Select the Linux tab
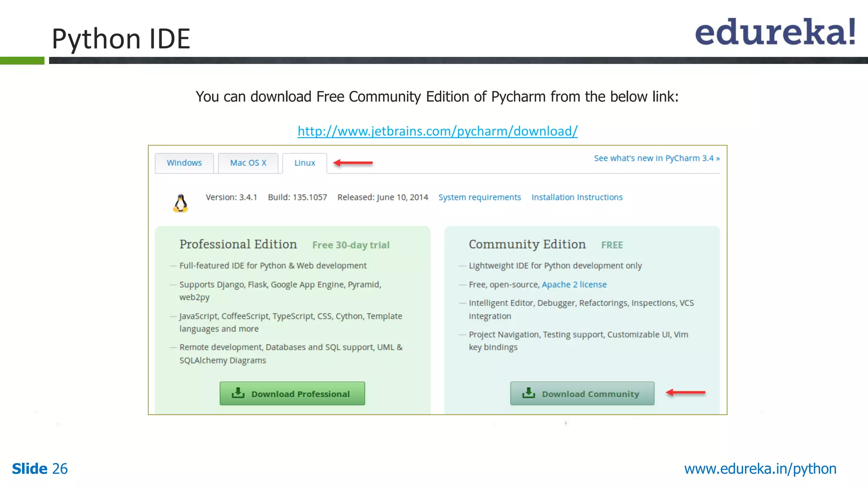Viewport: 868px width, 488px height. point(305,163)
